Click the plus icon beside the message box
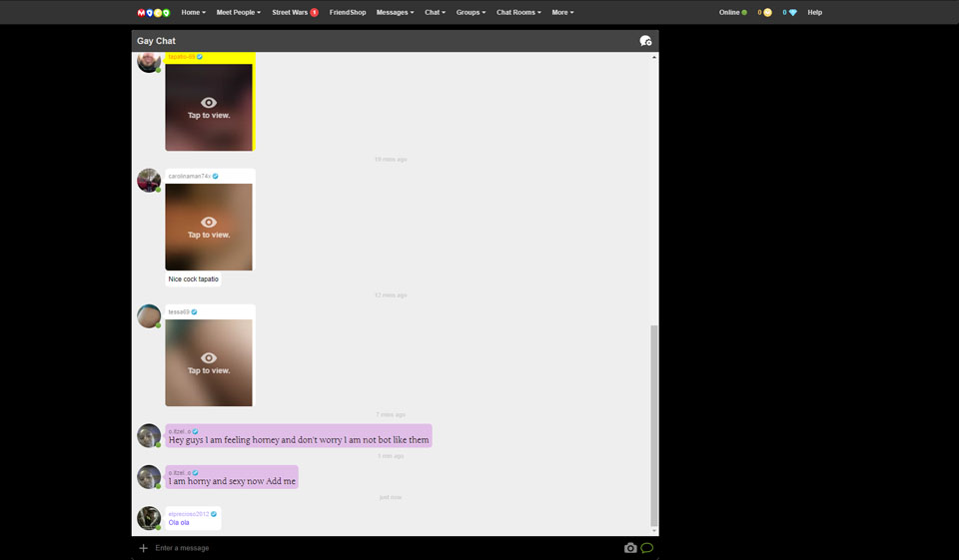 [143, 548]
